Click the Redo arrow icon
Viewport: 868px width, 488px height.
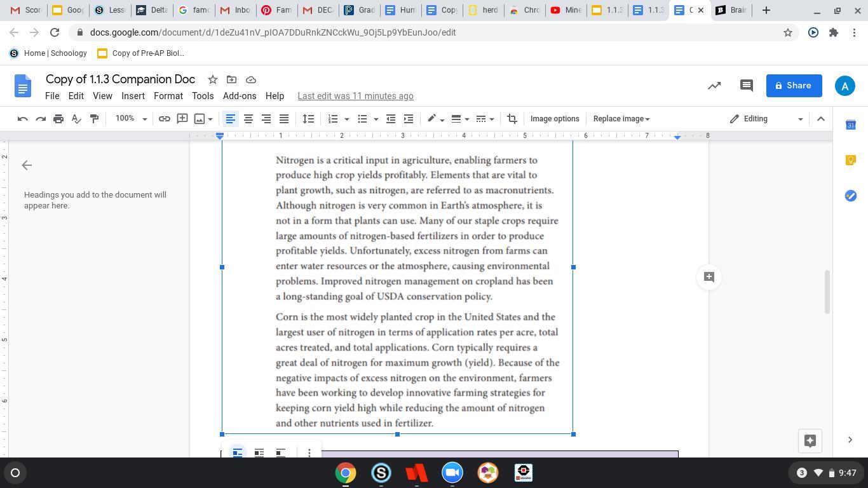pos(41,119)
